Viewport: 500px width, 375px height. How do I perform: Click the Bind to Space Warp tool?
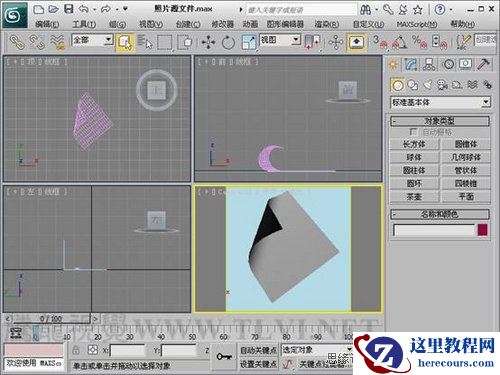[x=57, y=42]
